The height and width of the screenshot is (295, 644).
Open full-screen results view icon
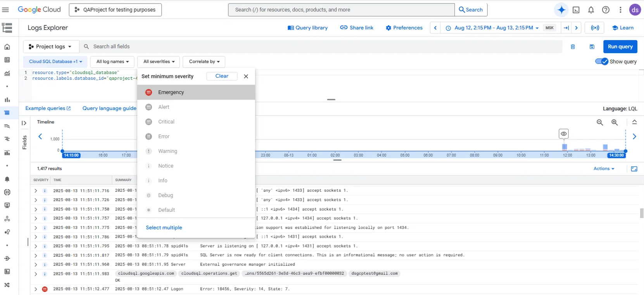(634, 169)
